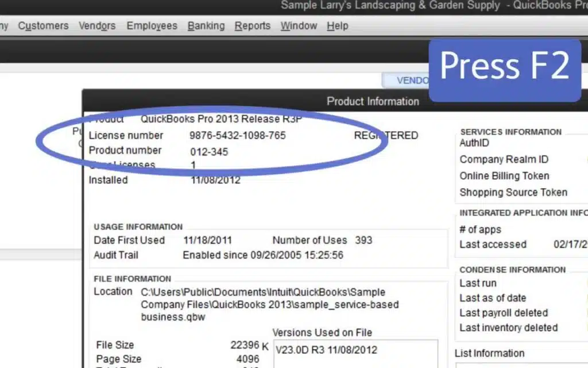The image size is (588, 368).
Task: Click the REGISTERED status label
Action: pyautogui.click(x=385, y=136)
